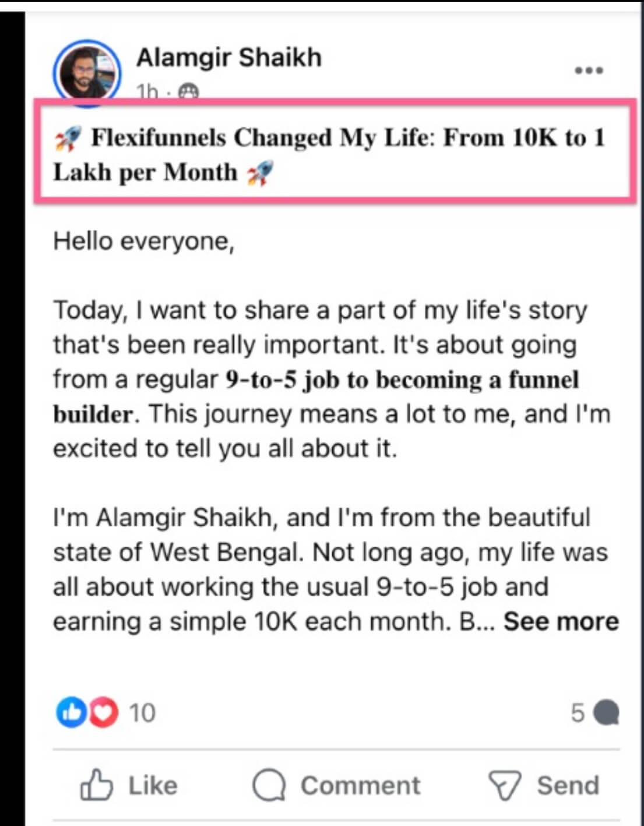View the 10 reactions count
The width and height of the screenshot is (644, 826).
tap(142, 713)
